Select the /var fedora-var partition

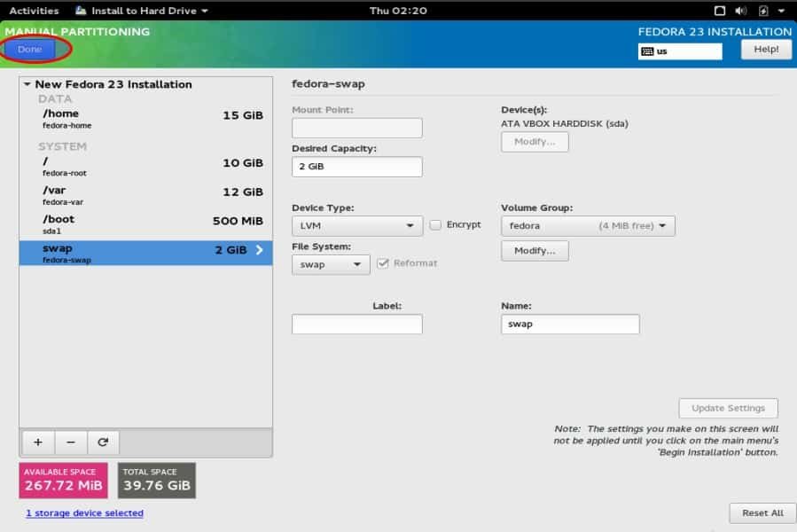click(x=146, y=195)
